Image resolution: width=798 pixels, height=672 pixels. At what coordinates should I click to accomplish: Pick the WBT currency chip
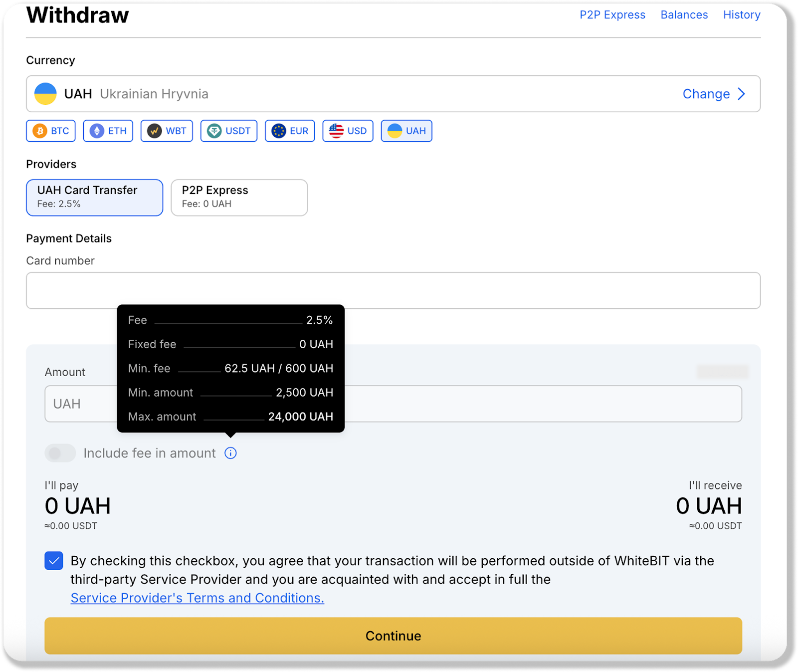pyautogui.click(x=167, y=131)
